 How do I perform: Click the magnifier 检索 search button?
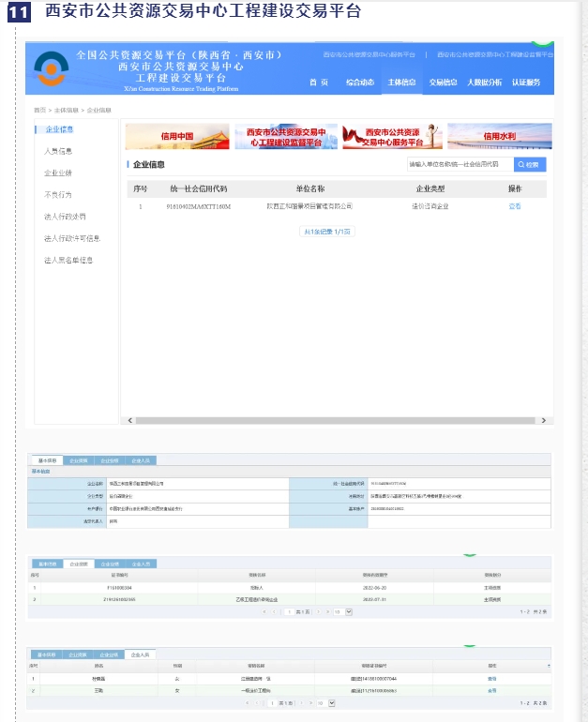530,164
